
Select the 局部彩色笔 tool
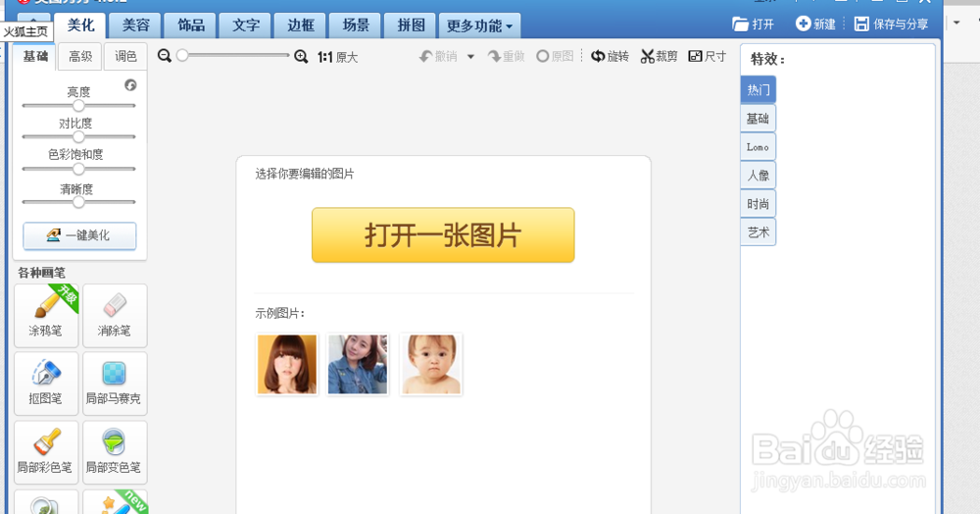click(46, 452)
